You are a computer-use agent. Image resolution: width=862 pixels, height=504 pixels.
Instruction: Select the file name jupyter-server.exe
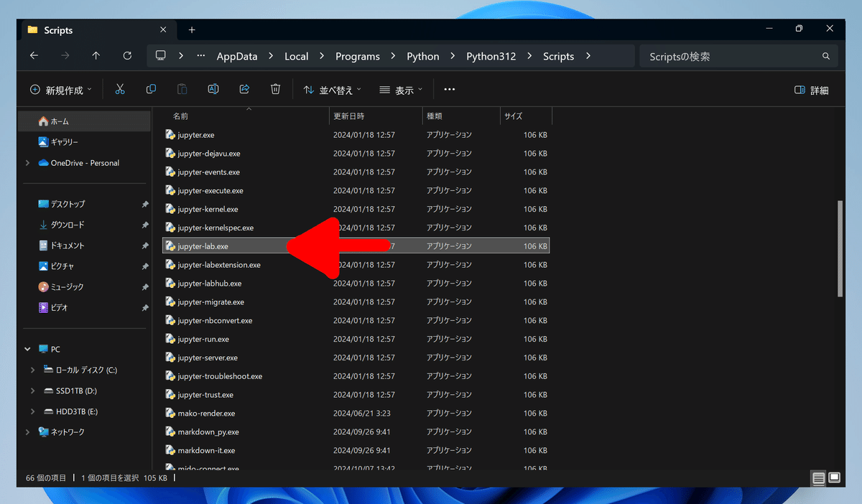click(208, 358)
